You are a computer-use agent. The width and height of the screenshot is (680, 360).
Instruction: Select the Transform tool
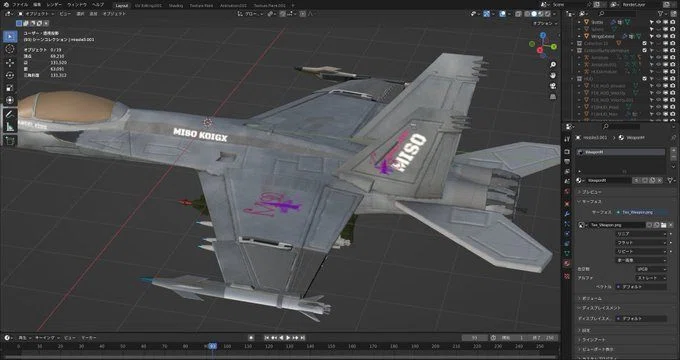click(x=10, y=100)
